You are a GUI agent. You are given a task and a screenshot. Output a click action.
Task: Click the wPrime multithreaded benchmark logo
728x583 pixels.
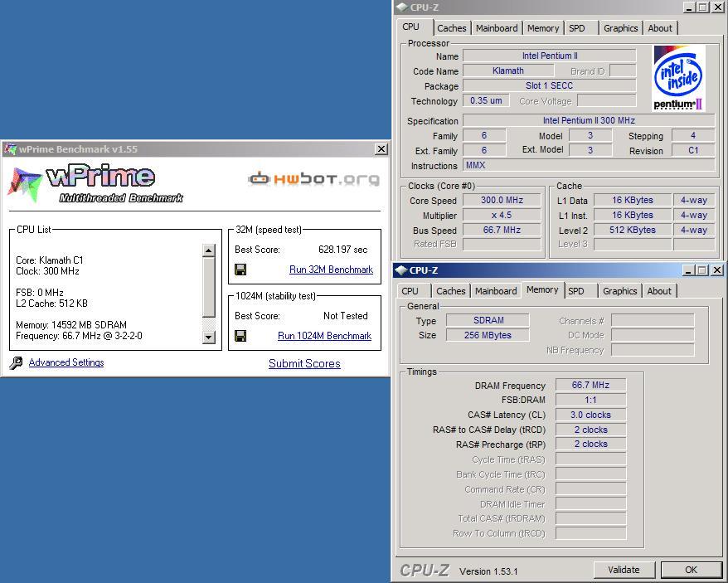click(95, 183)
